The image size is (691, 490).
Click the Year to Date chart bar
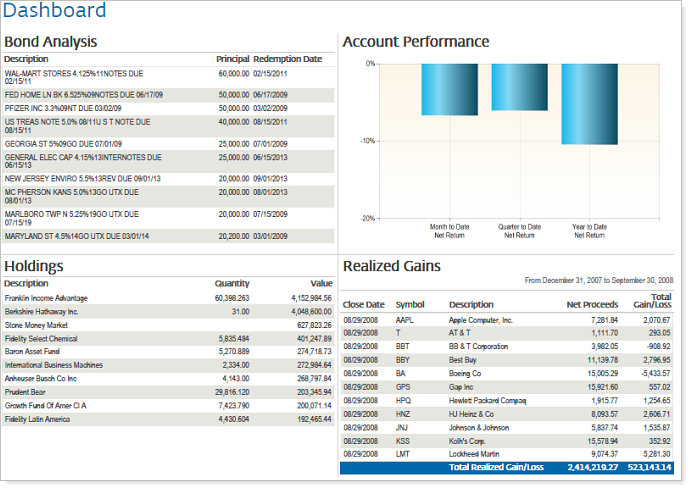[589, 104]
